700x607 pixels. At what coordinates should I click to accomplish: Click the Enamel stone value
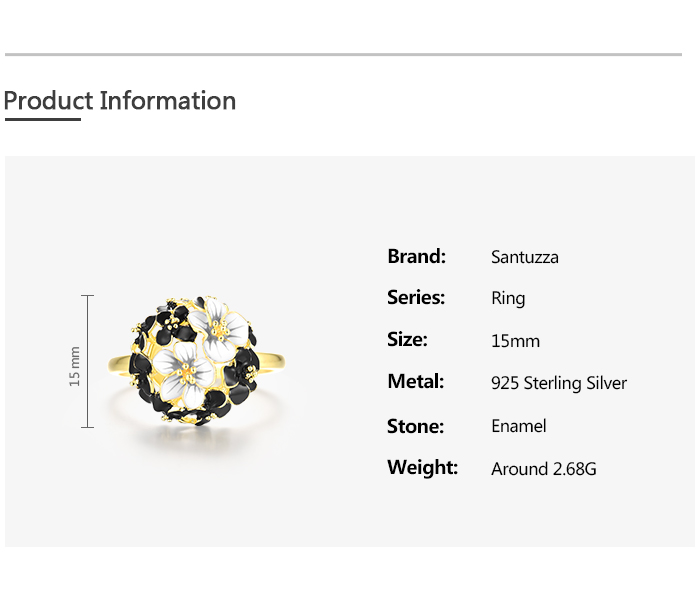click(519, 426)
